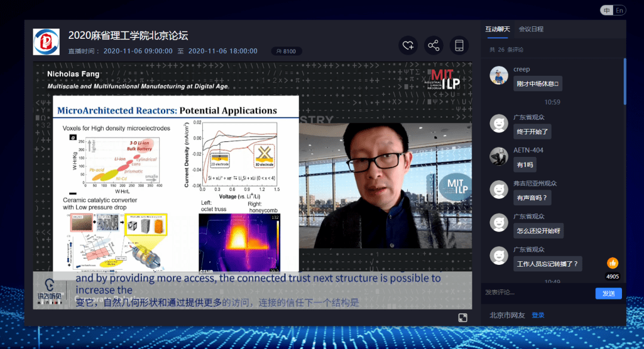Select the message 刚才中场休息
The height and width of the screenshot is (349, 644).
point(538,84)
